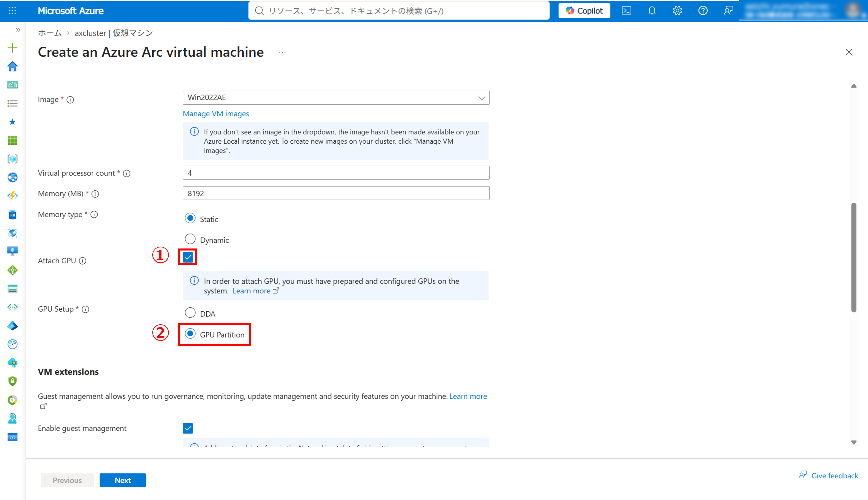This screenshot has height=500, width=868.
Task: Click the Microsoft Azure logo text
Action: (x=70, y=11)
